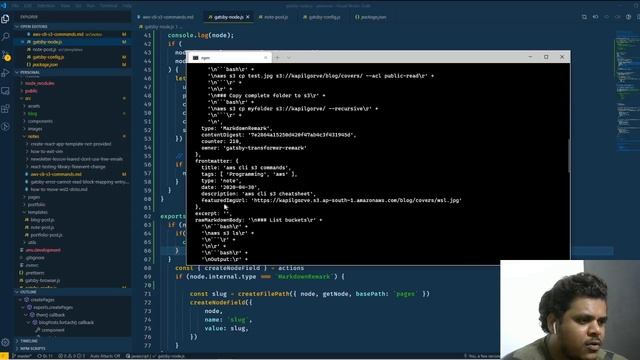The image size is (640, 360).
Task: Collapse the templates folder
Action: 38,212
